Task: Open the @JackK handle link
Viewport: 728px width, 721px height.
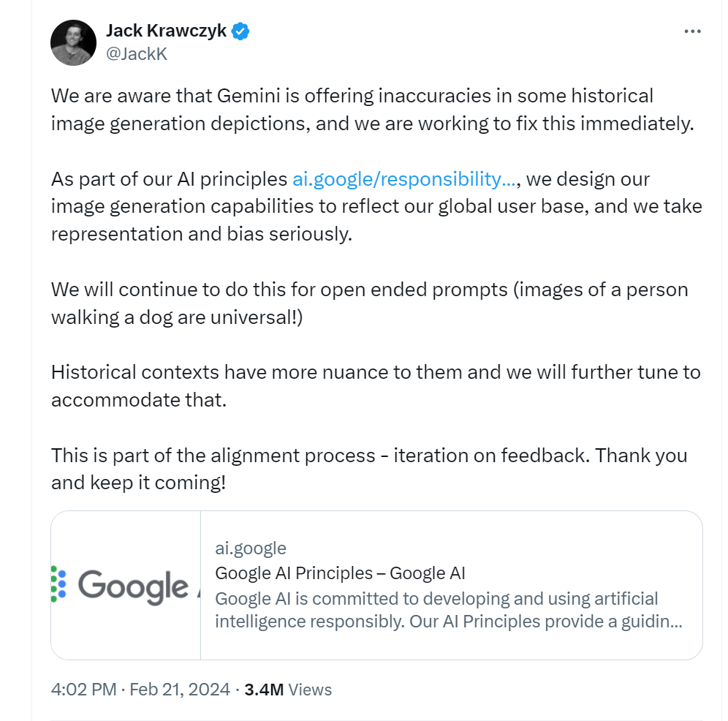Action: coord(137,54)
